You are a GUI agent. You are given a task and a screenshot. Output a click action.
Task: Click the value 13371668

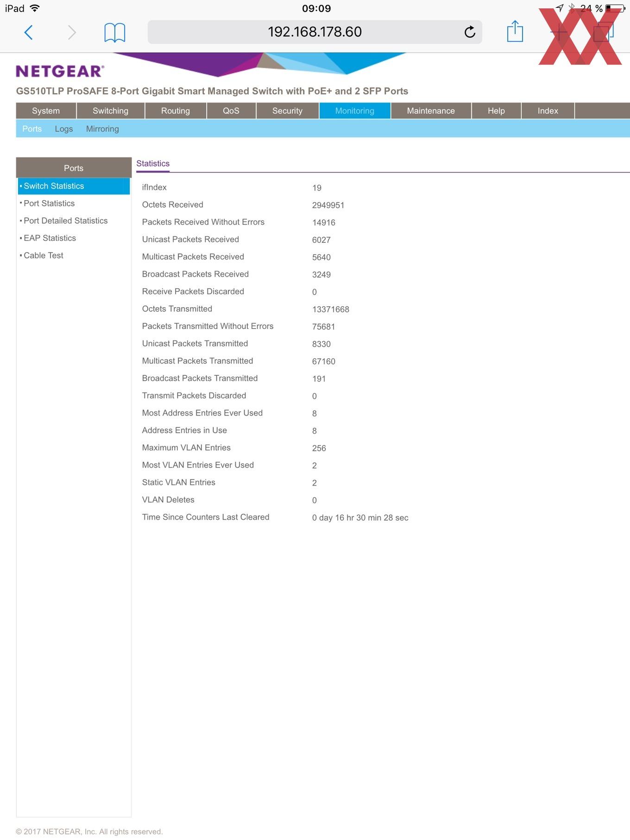click(330, 309)
